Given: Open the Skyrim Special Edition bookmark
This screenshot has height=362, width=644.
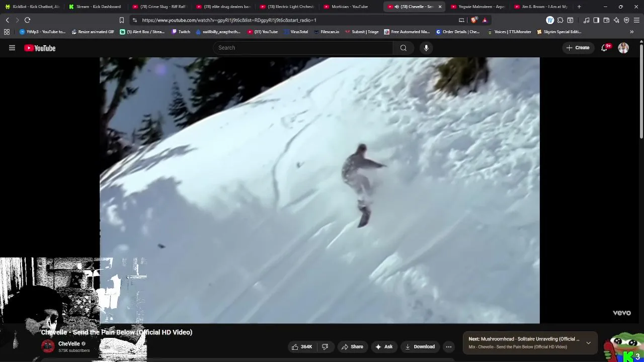Looking at the screenshot, I should (559, 32).
